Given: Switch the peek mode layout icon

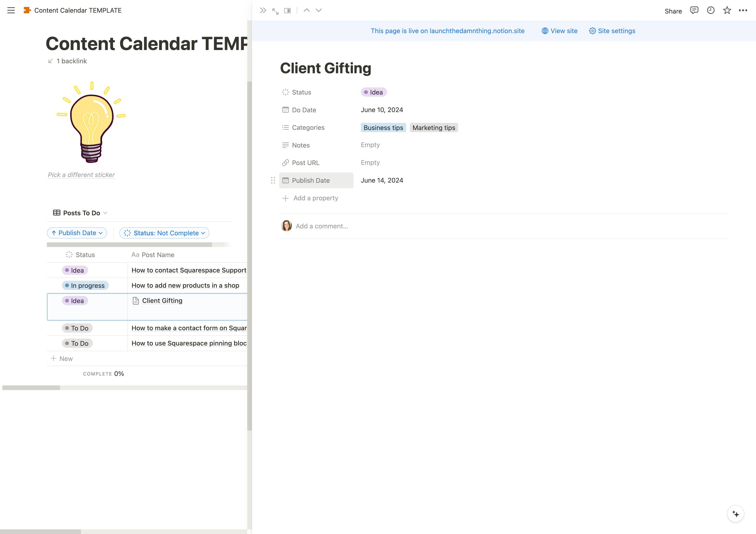Looking at the screenshot, I should [x=287, y=11].
